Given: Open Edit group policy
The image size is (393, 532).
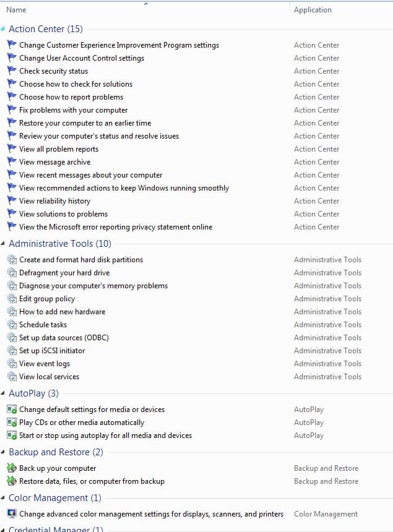Looking at the screenshot, I should click(x=47, y=299).
